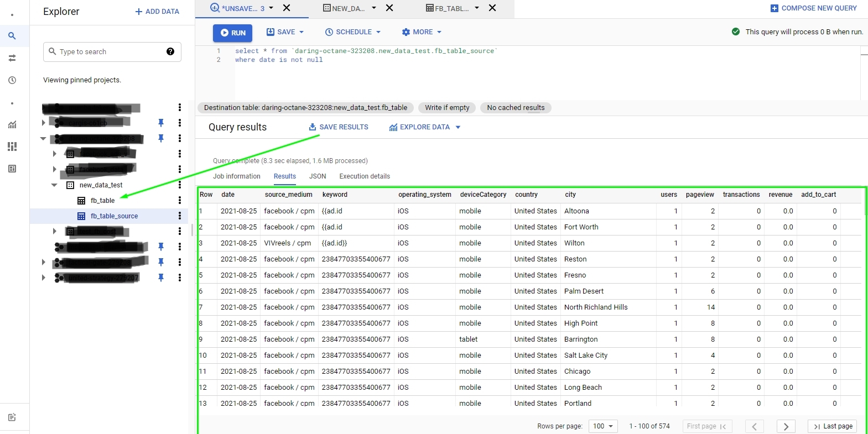
Task: Open the SQL workspace search icon in sidebar
Action: click(12, 36)
